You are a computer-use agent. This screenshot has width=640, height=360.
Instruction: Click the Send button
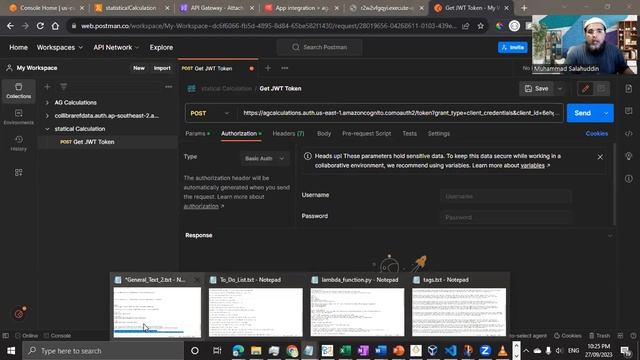pos(583,113)
